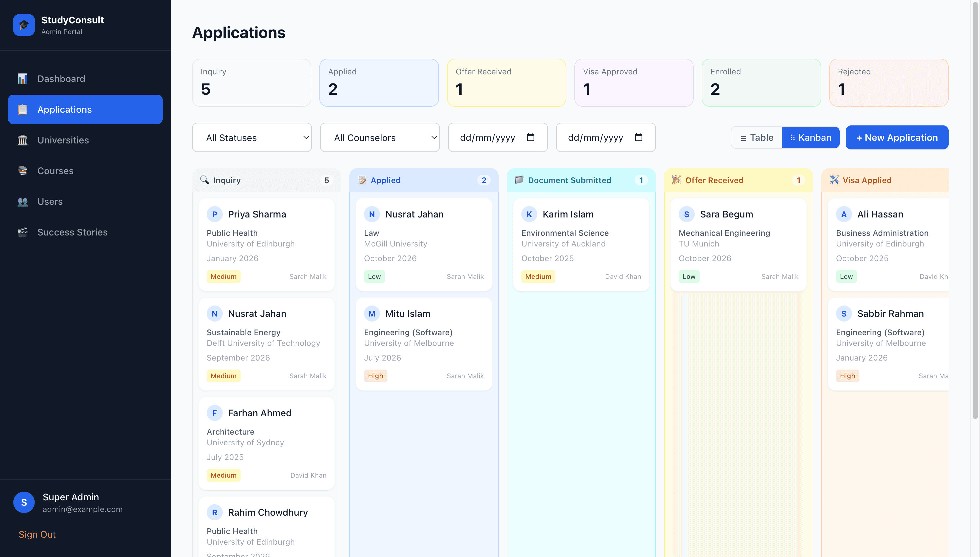The height and width of the screenshot is (557, 980).
Task: Open the Applications sidebar item
Action: (x=85, y=109)
